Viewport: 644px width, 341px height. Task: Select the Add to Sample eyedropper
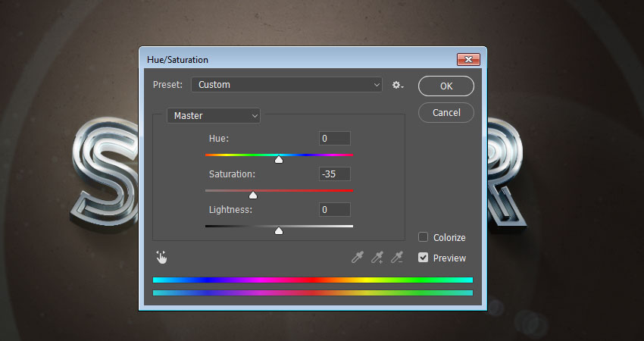click(377, 257)
